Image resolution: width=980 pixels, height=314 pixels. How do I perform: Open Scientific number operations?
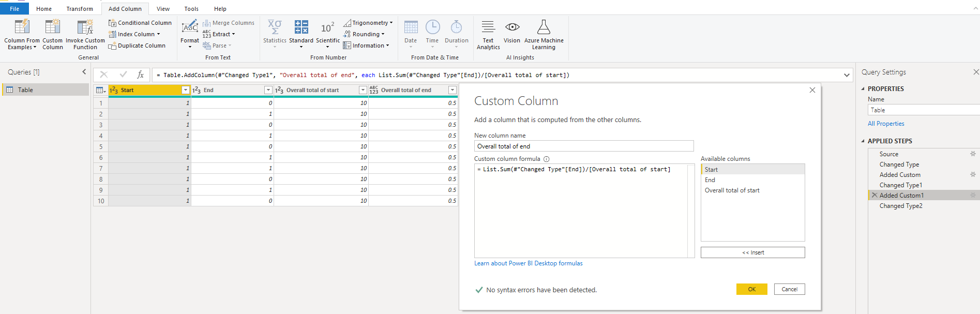point(328,34)
